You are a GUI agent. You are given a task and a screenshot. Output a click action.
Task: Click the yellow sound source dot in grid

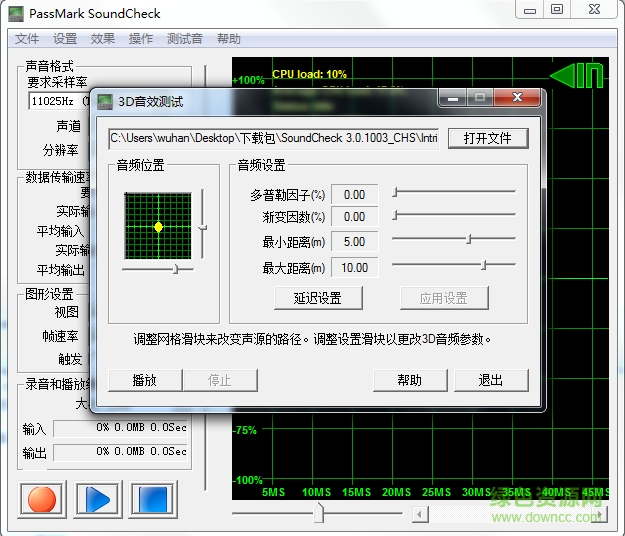tap(158, 227)
